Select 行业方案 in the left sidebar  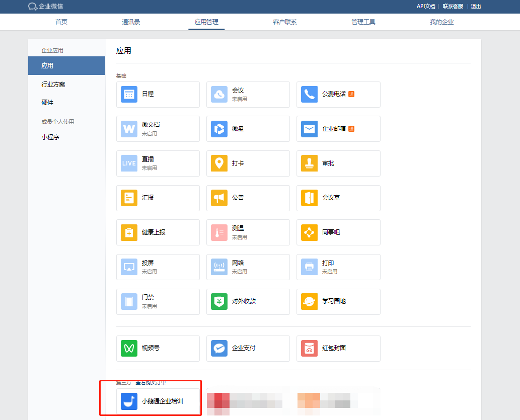53,84
